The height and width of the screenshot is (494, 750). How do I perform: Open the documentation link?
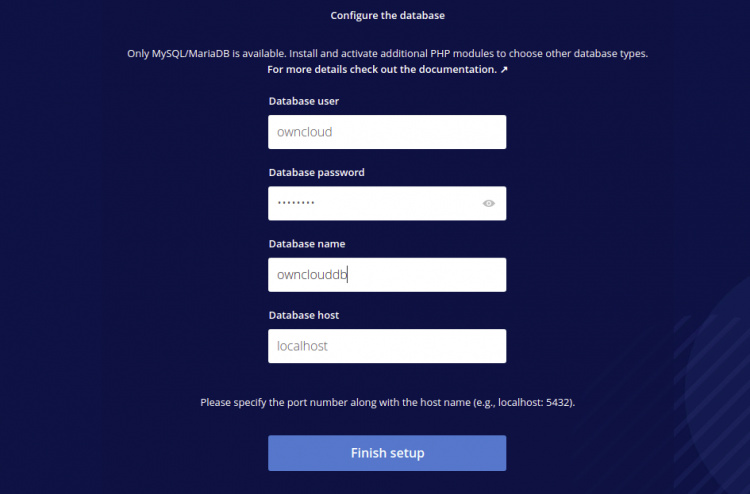(381, 70)
